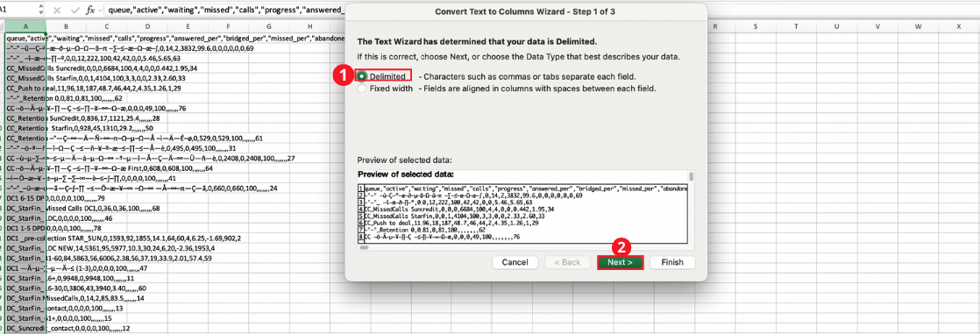980x334 pixels.
Task: Click the Name Box up/down stepper arrows
Action: pyautogui.click(x=40, y=11)
